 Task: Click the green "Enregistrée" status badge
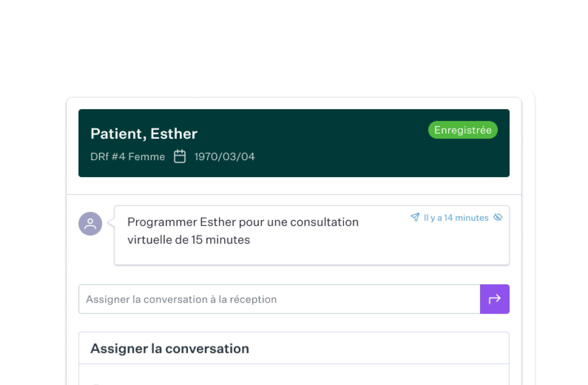click(x=463, y=130)
